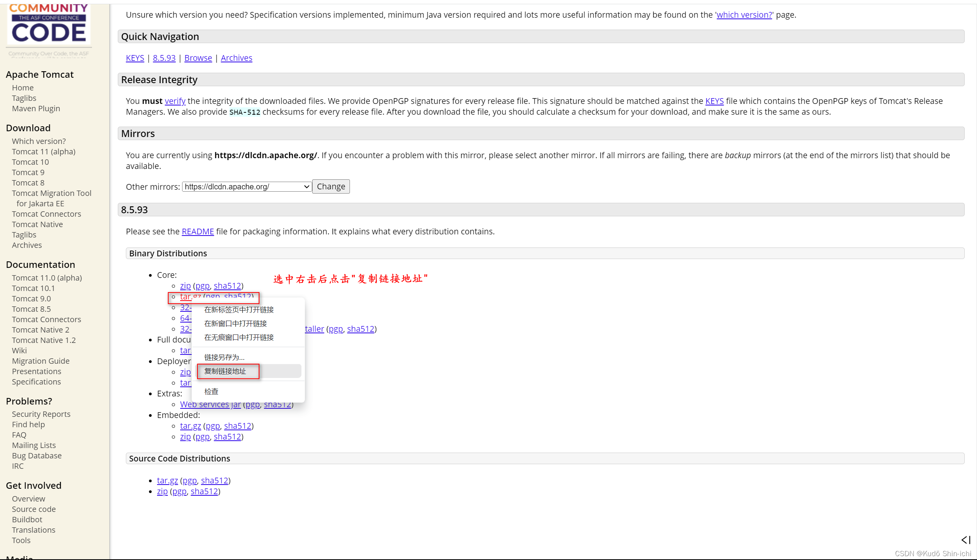Open Tomcat 10 download sidebar link

[30, 162]
